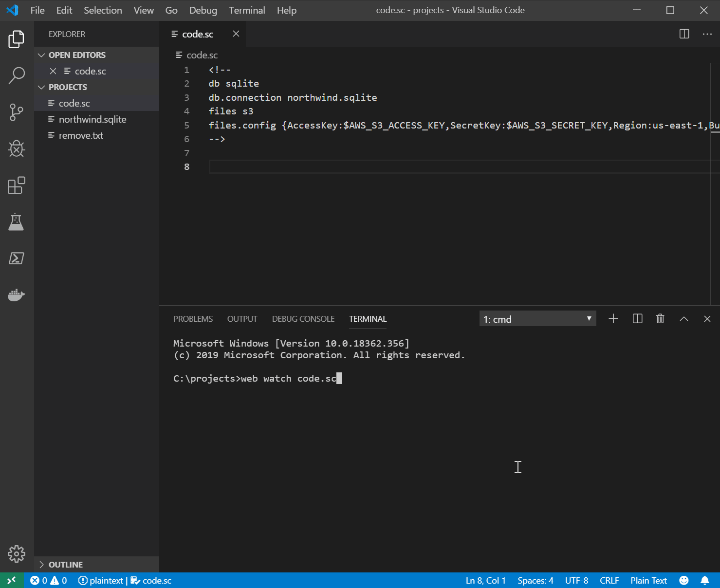
Task: Open the Extensions view icon
Action: point(17,185)
